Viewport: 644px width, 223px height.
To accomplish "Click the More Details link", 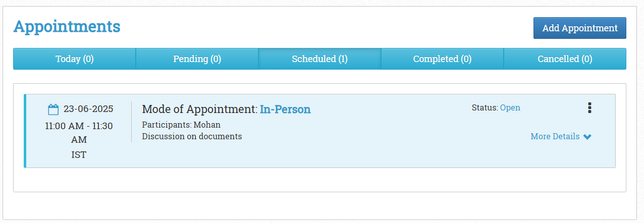I will coord(555,136).
